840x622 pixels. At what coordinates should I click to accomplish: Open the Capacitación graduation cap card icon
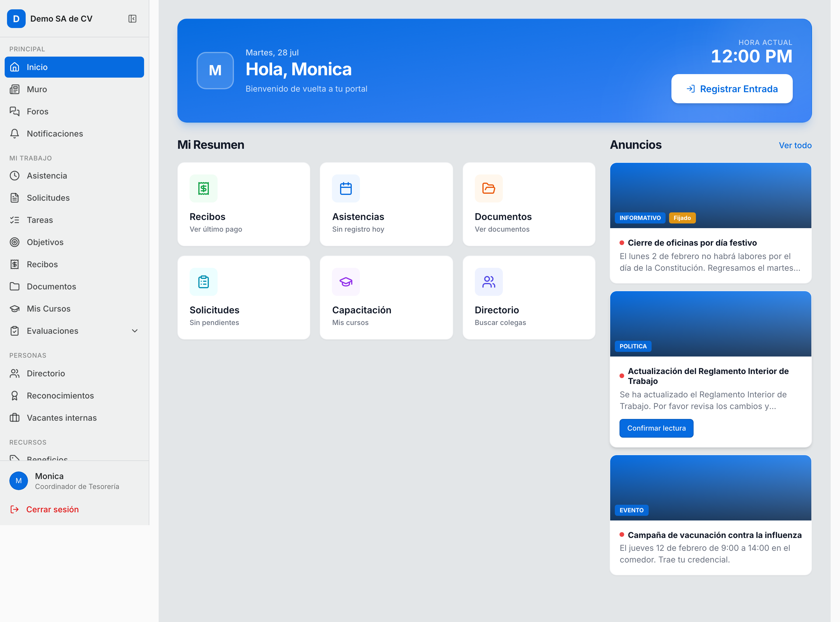(346, 282)
